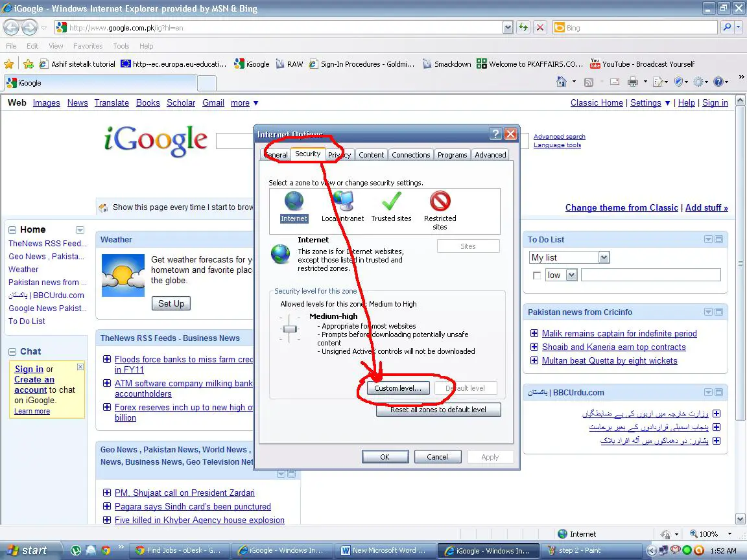Screen dimensions: 747x560
Task: Click the Custom level... button
Action: click(397, 388)
